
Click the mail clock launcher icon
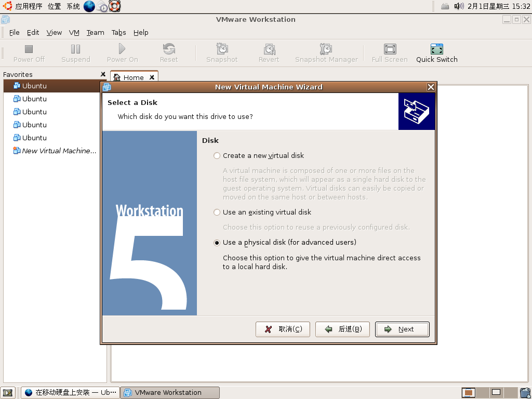(102, 6)
